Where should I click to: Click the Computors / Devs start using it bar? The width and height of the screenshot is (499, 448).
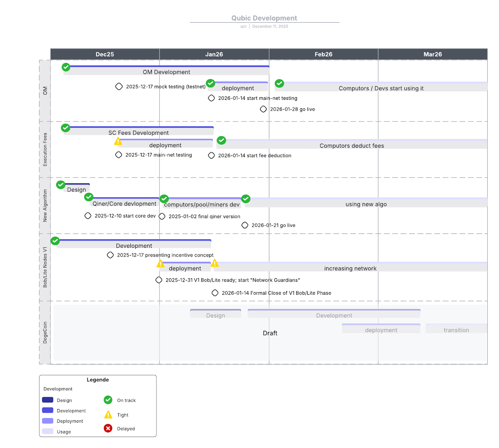point(381,87)
